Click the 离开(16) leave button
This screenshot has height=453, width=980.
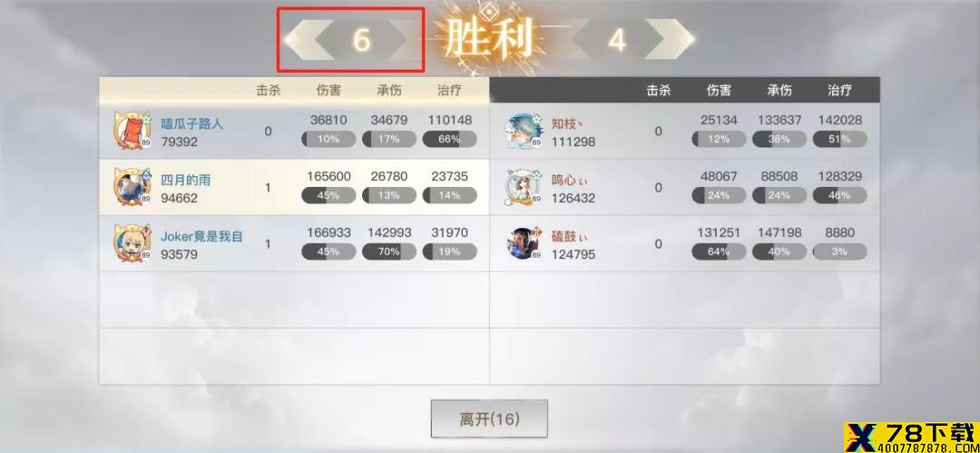[x=489, y=419]
